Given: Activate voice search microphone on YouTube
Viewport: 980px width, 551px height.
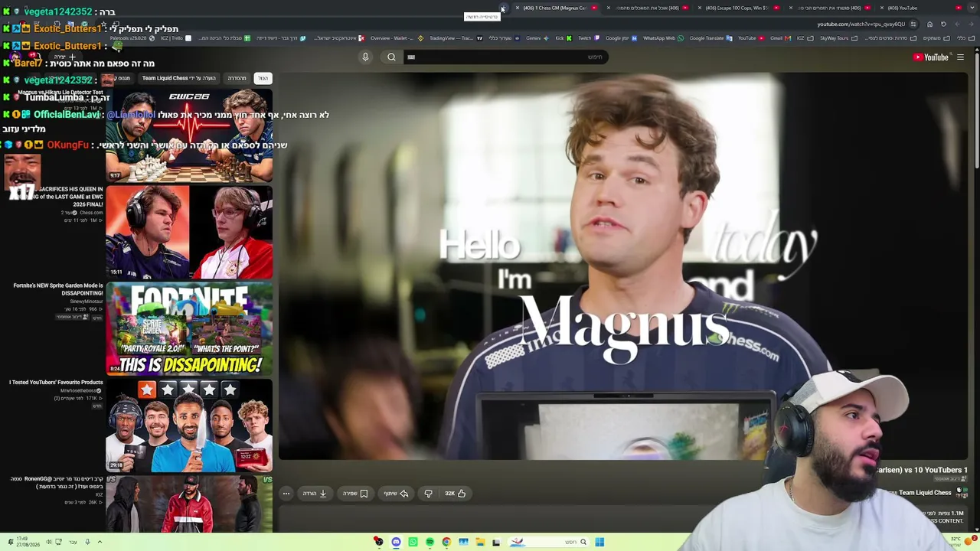Looking at the screenshot, I should 365,57.
